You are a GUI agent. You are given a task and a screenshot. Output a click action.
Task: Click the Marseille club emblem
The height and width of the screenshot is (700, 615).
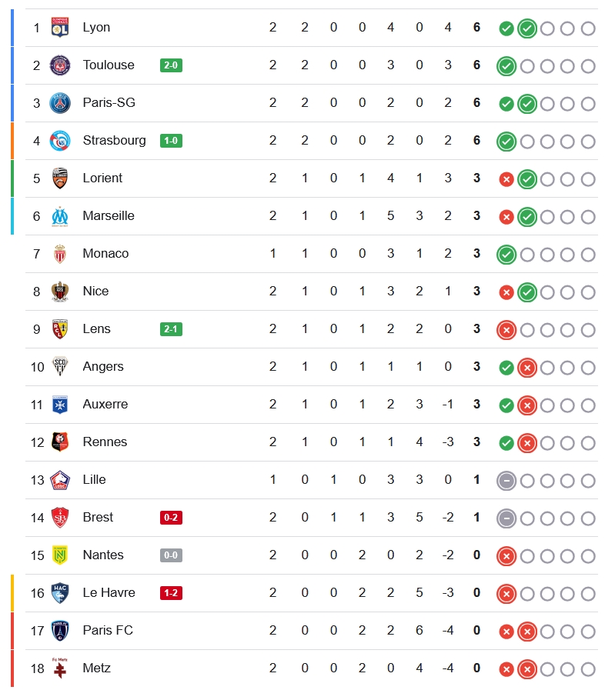tap(60, 216)
